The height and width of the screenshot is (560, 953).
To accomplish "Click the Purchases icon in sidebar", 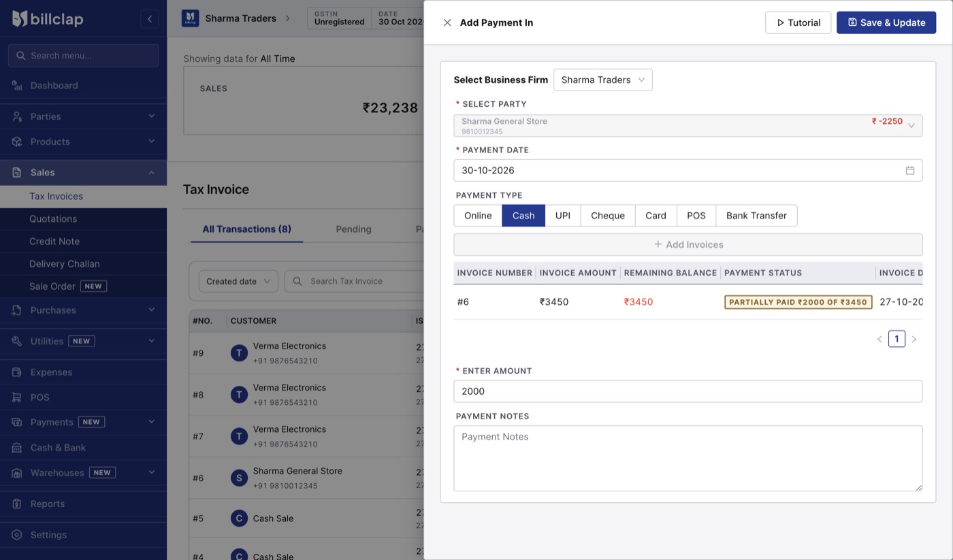I will (x=17, y=310).
